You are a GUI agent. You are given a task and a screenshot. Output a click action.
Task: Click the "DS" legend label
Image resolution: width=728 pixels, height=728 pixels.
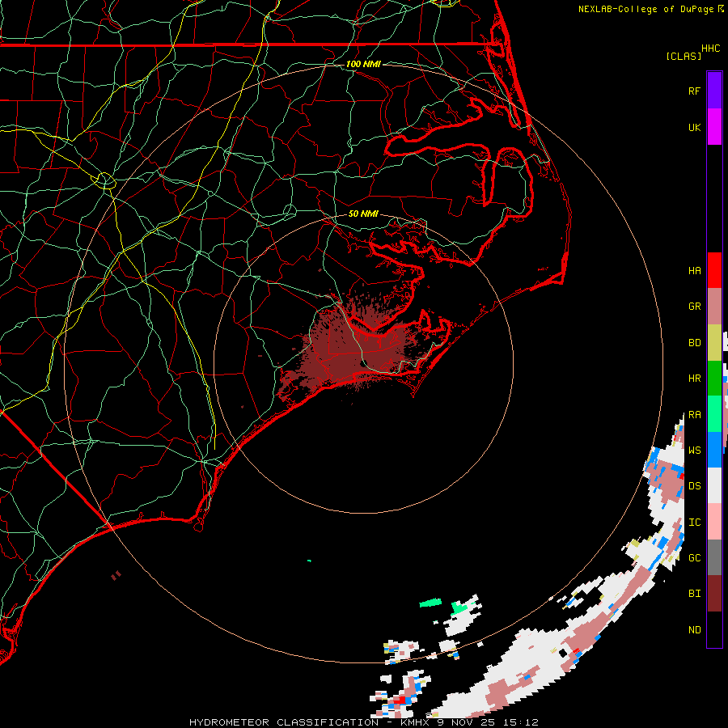point(694,486)
